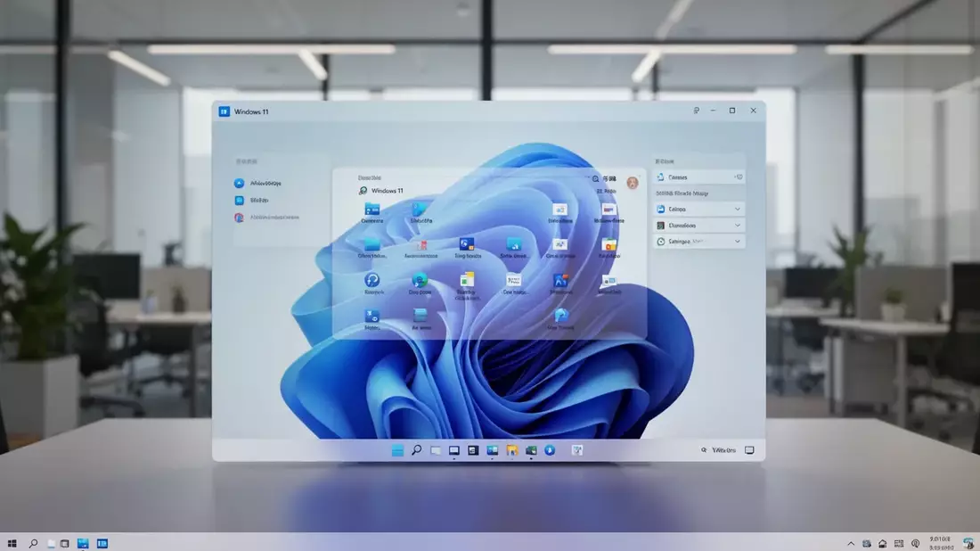This screenshot has width=980, height=551.
Task: Open search using the magnifier beside the user avatar
Action: pyautogui.click(x=595, y=179)
